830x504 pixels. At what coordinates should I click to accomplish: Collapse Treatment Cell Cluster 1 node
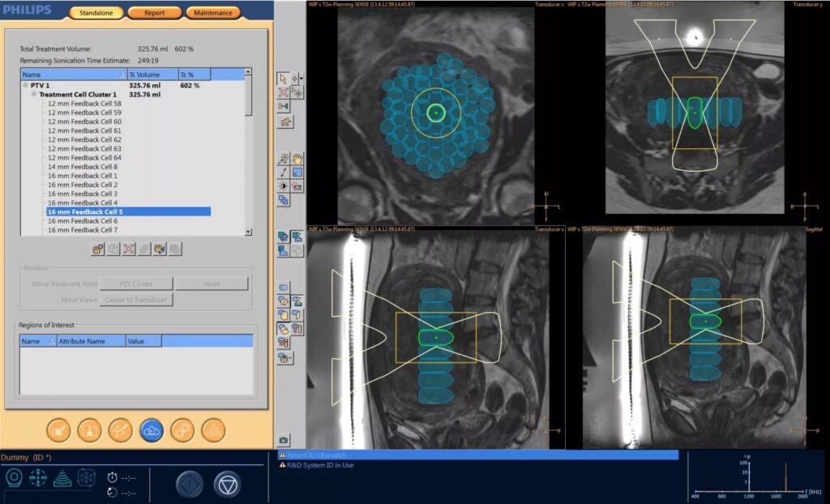coord(34,94)
